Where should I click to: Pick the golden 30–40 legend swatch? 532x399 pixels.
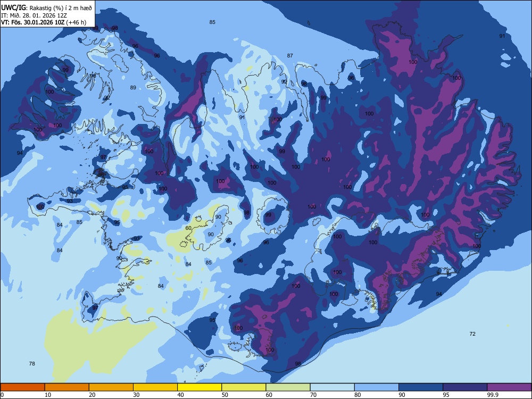155,387
